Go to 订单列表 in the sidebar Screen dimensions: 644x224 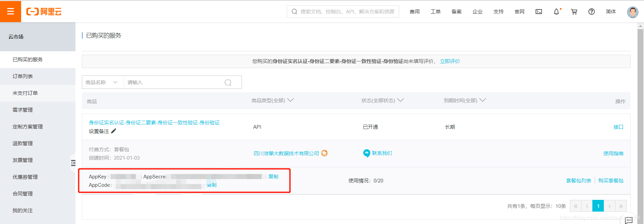tap(38, 76)
